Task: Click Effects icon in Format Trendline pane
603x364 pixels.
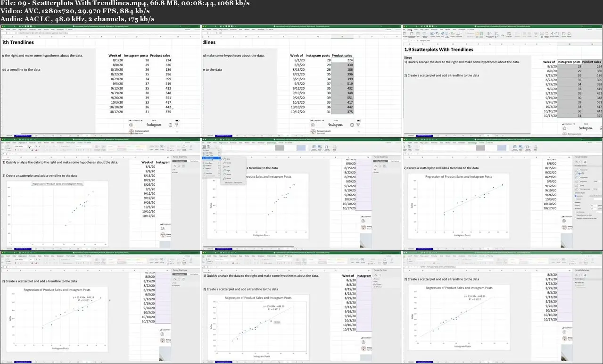Action: coord(580,162)
